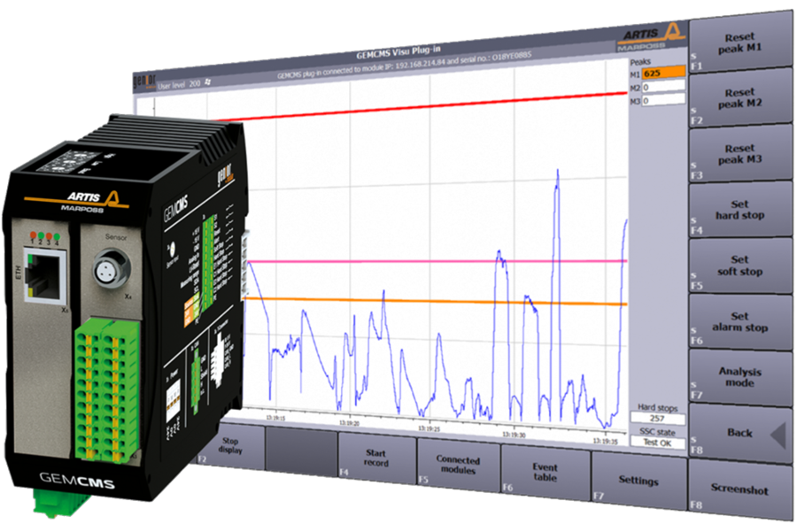Take a Screenshot with the Screenshot button
The image size is (797, 532).
point(740,490)
